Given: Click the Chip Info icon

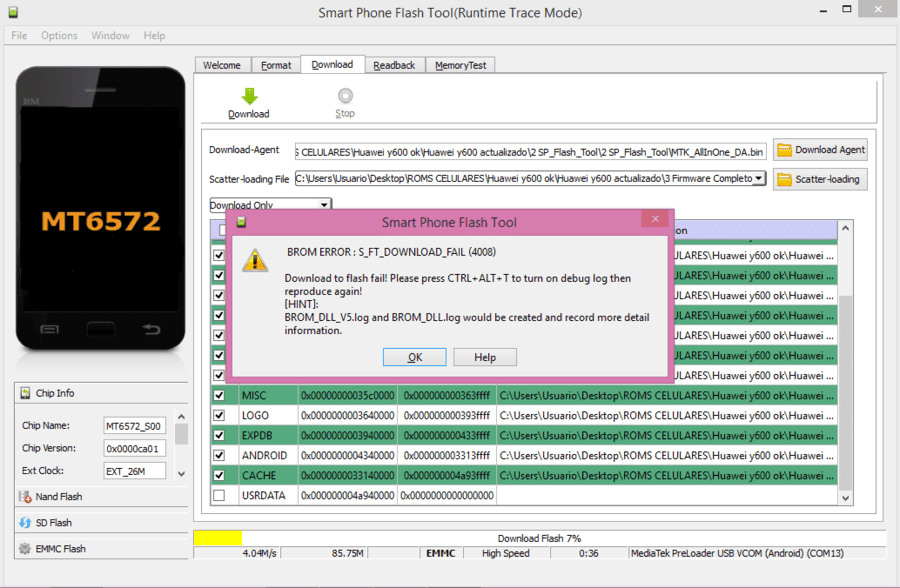Looking at the screenshot, I should point(25,393).
